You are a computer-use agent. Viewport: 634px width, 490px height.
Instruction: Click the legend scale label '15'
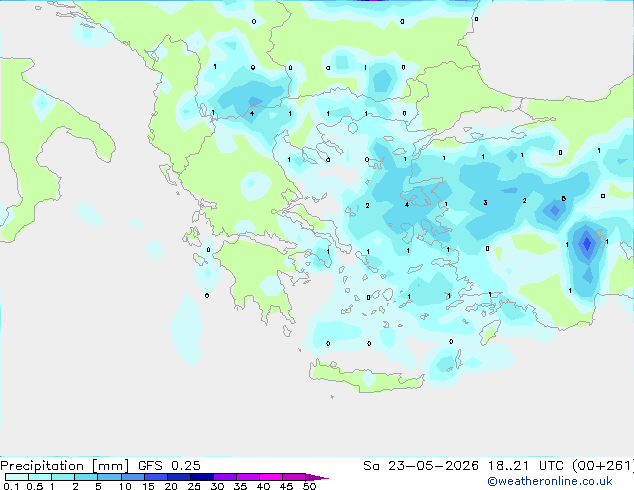[148, 486]
